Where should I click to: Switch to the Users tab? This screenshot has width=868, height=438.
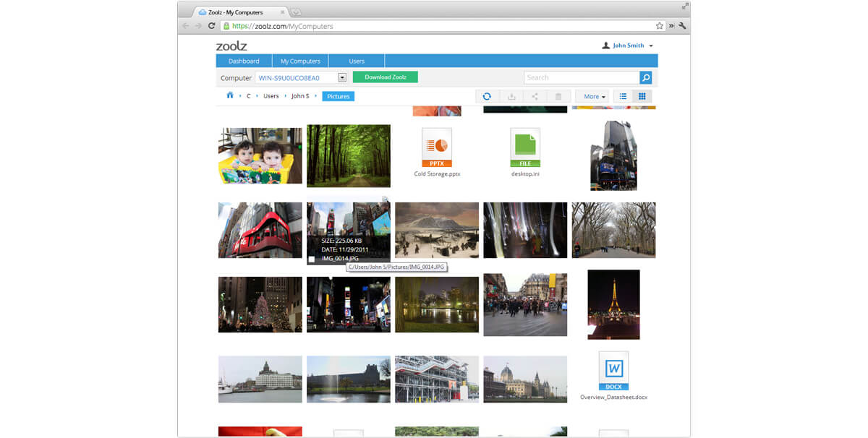(x=357, y=61)
